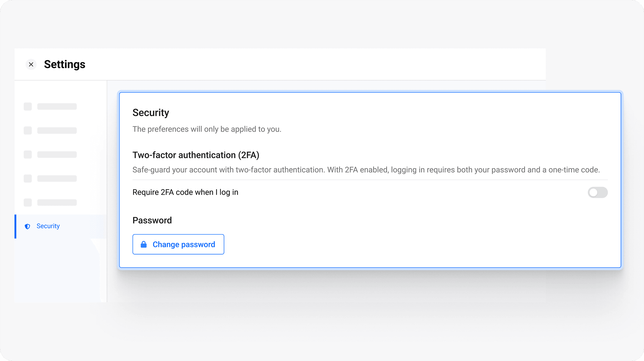Open the last placeholder sidebar label above Security
Image resolution: width=644 pixels, height=361 pixels.
point(57,202)
